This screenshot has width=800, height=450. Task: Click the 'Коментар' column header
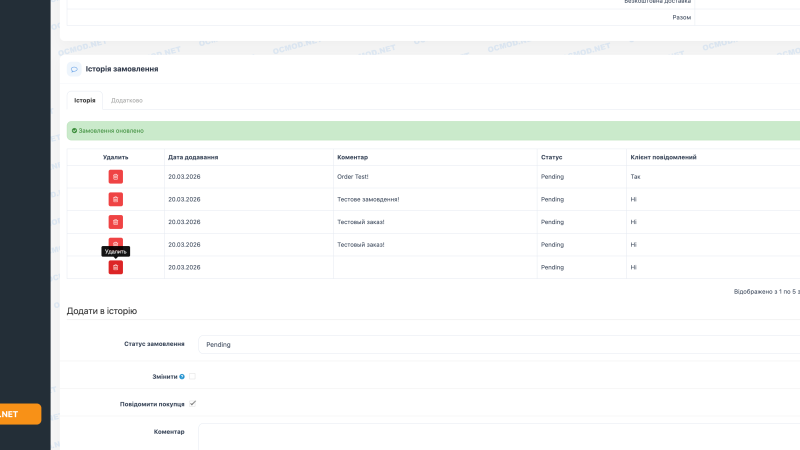coord(352,157)
